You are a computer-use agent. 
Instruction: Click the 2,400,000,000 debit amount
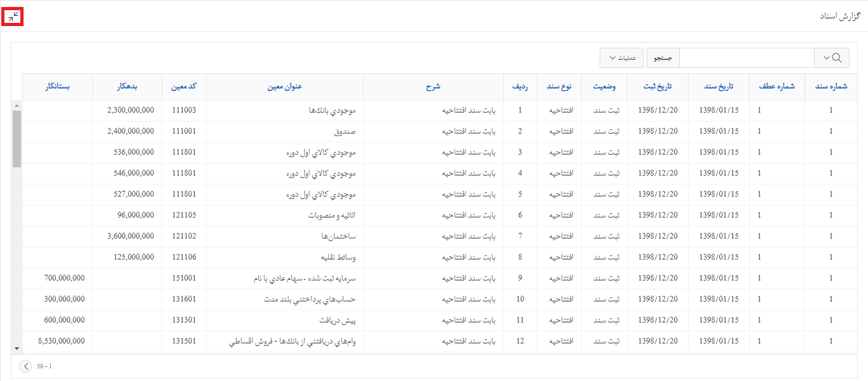pyautogui.click(x=130, y=131)
